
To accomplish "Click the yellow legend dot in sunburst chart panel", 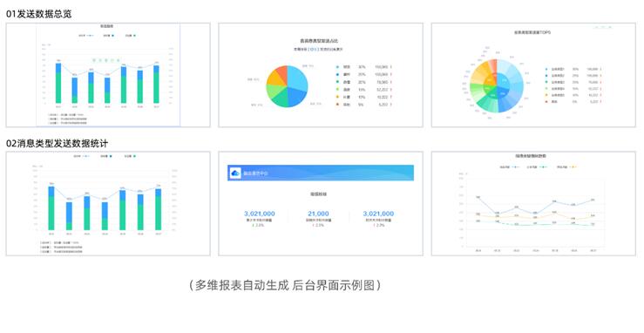I will [x=546, y=95].
